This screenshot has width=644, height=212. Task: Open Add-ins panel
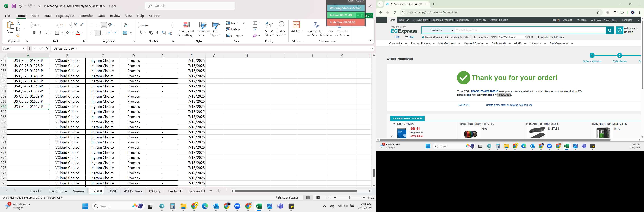click(296, 27)
